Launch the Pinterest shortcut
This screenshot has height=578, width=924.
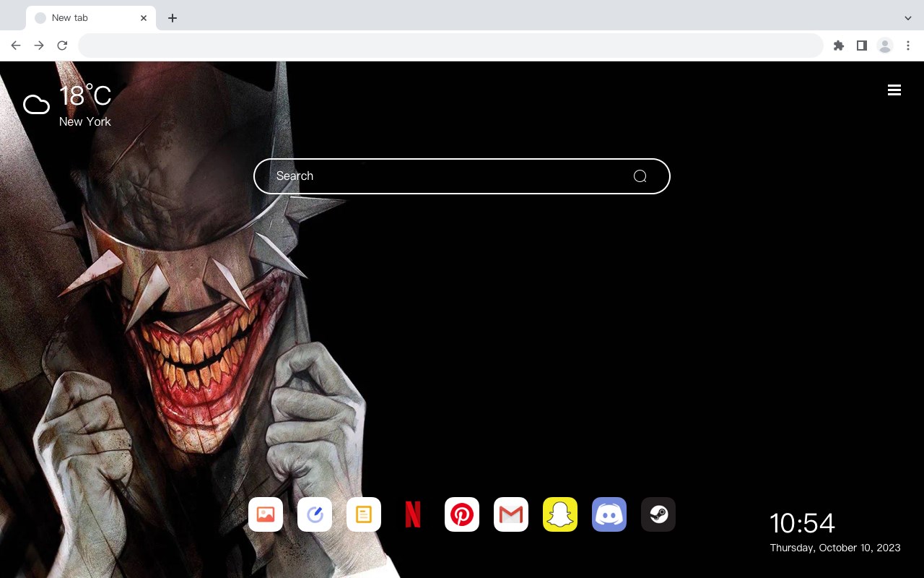[x=462, y=514]
